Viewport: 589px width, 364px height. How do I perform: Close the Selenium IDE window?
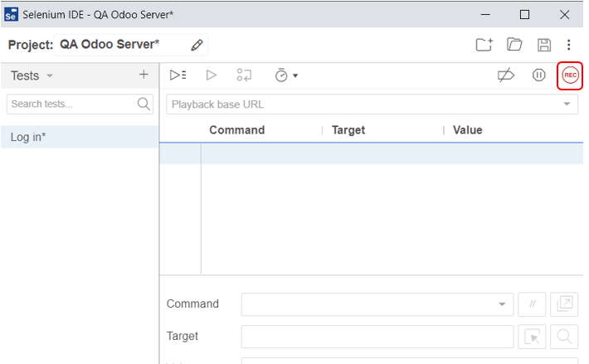click(564, 15)
